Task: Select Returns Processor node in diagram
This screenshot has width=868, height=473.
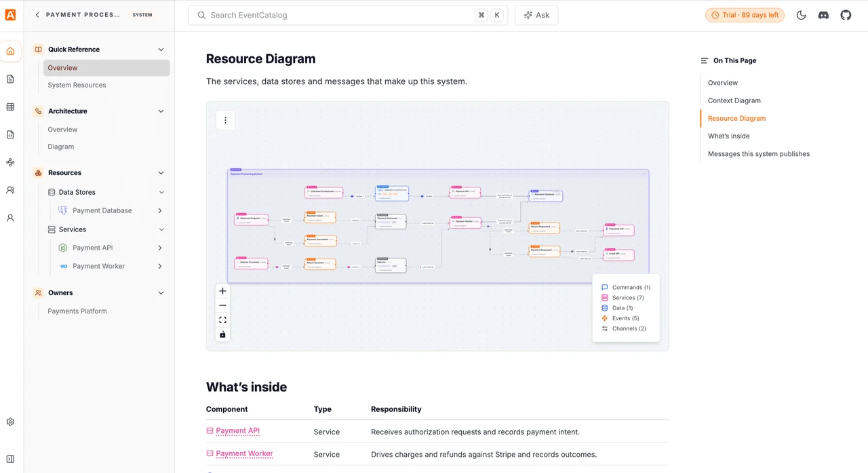Action: 251,263
